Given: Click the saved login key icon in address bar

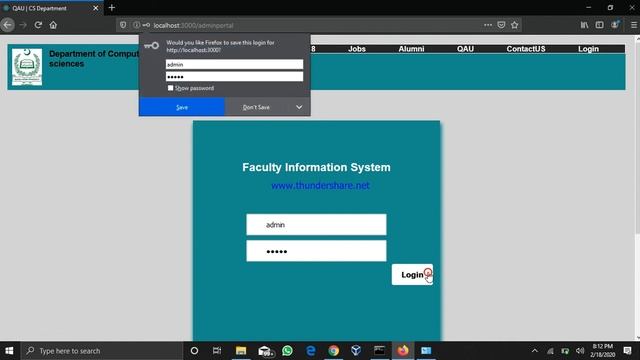Looking at the screenshot, I should [146, 25].
